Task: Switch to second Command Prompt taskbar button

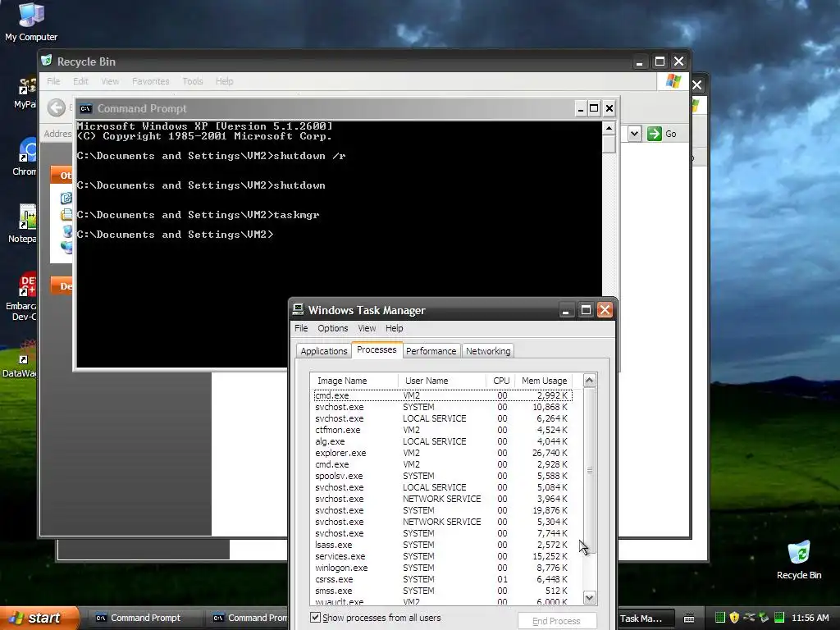Action: 249,618
